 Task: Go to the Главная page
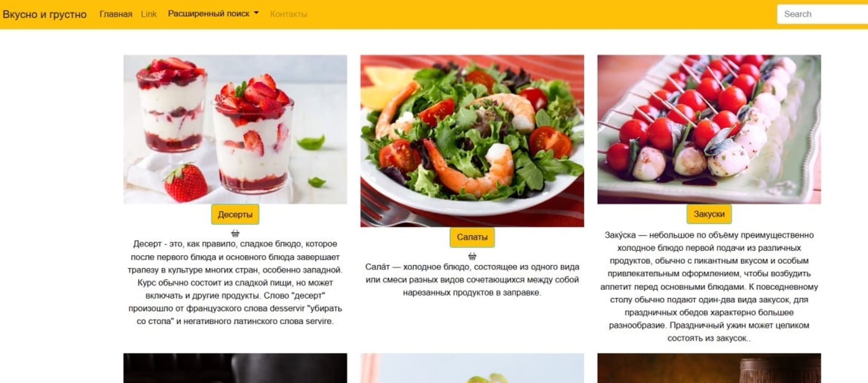pyautogui.click(x=116, y=14)
